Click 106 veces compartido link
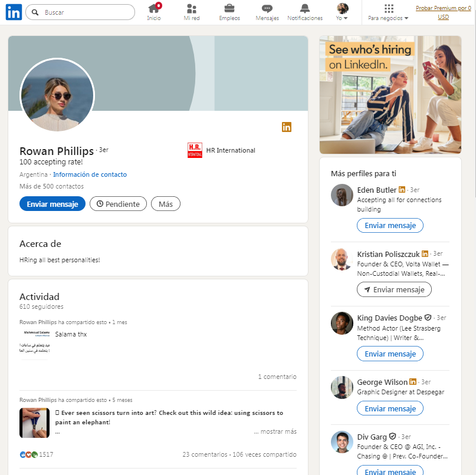This screenshot has height=475, width=476. tap(264, 454)
